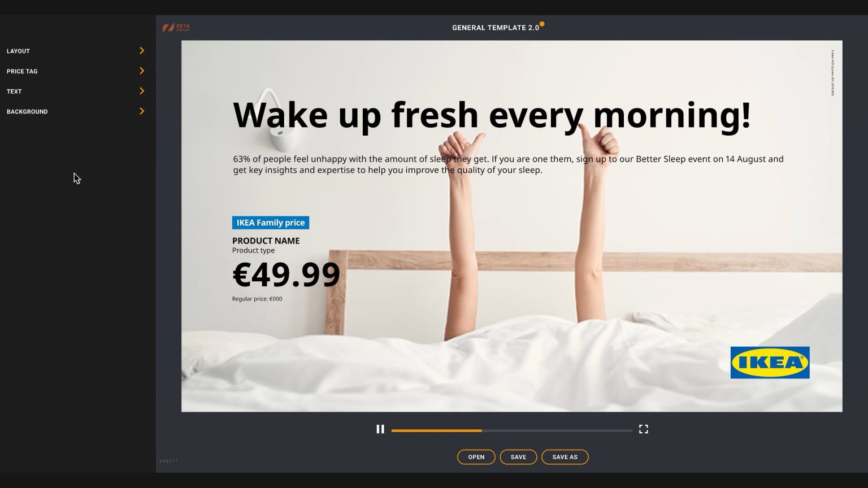
Task: Select the BACKGROUND menu item
Action: coord(27,112)
